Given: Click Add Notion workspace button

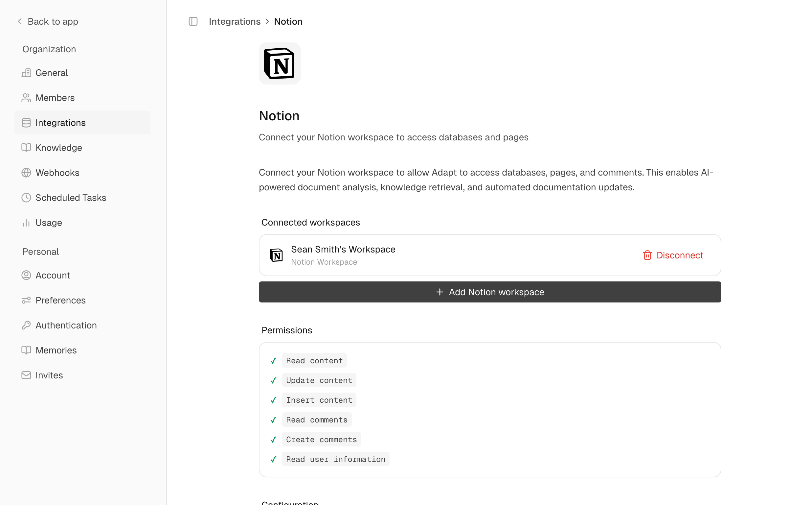Looking at the screenshot, I should [x=490, y=292].
